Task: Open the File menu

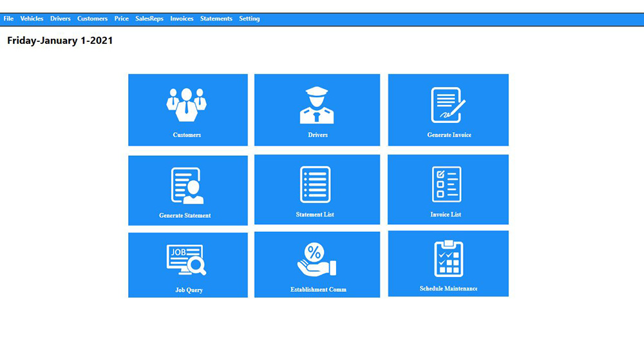Action: click(8, 19)
